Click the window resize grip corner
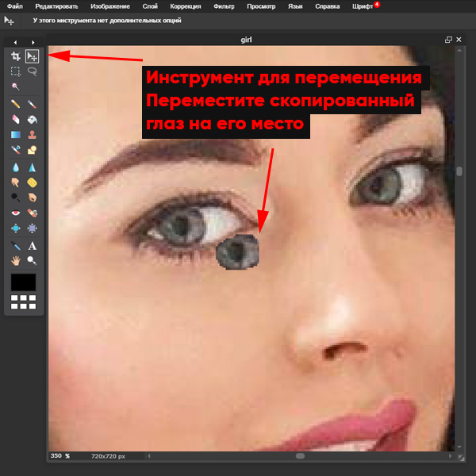The width and height of the screenshot is (476, 476). click(462, 458)
